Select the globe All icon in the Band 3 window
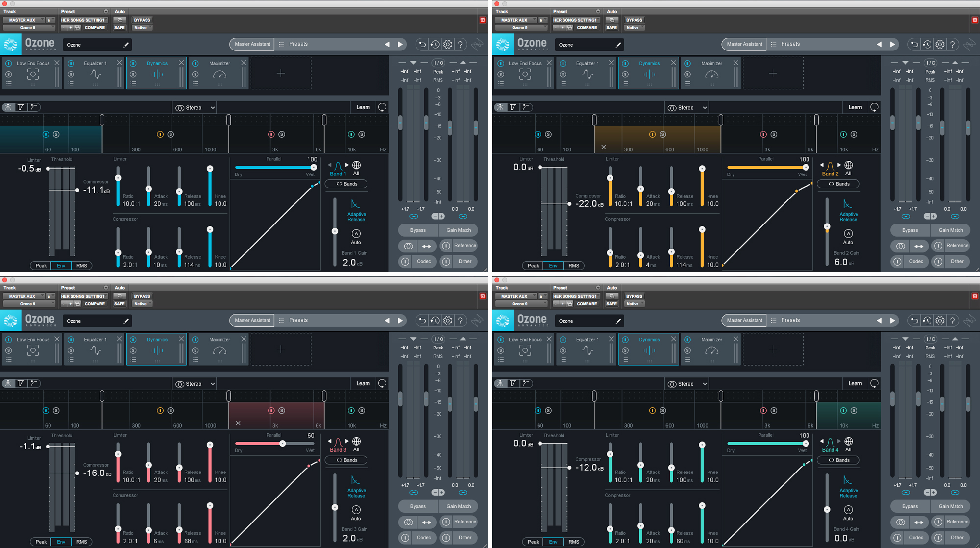 pyautogui.click(x=356, y=441)
